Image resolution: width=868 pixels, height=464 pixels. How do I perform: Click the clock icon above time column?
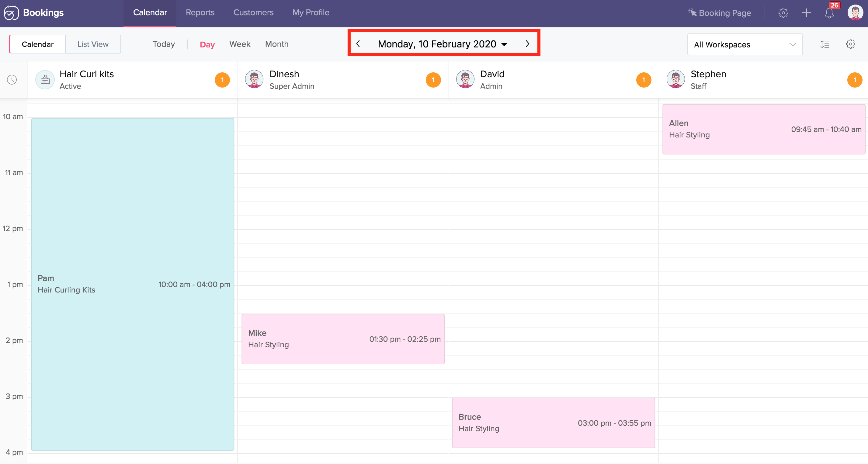coord(12,80)
